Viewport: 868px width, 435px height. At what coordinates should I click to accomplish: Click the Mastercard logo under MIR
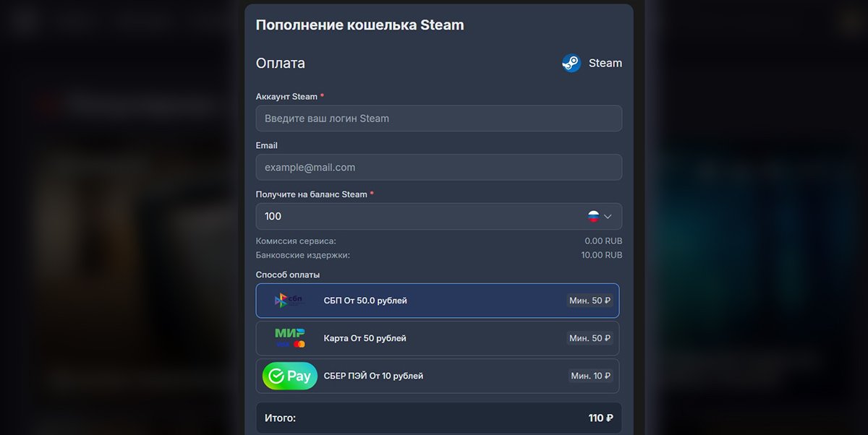[x=299, y=344]
